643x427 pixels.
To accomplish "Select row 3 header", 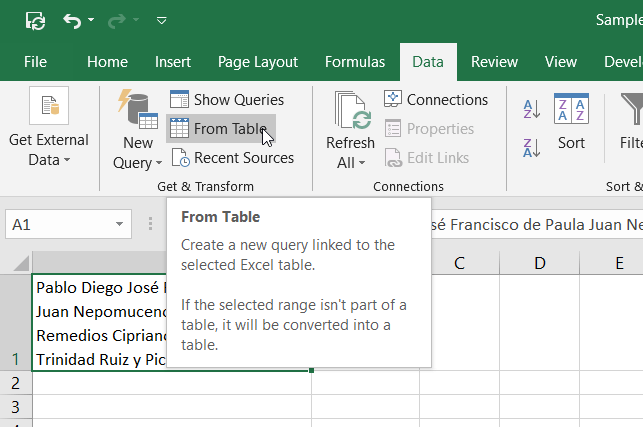I will [x=16, y=407].
